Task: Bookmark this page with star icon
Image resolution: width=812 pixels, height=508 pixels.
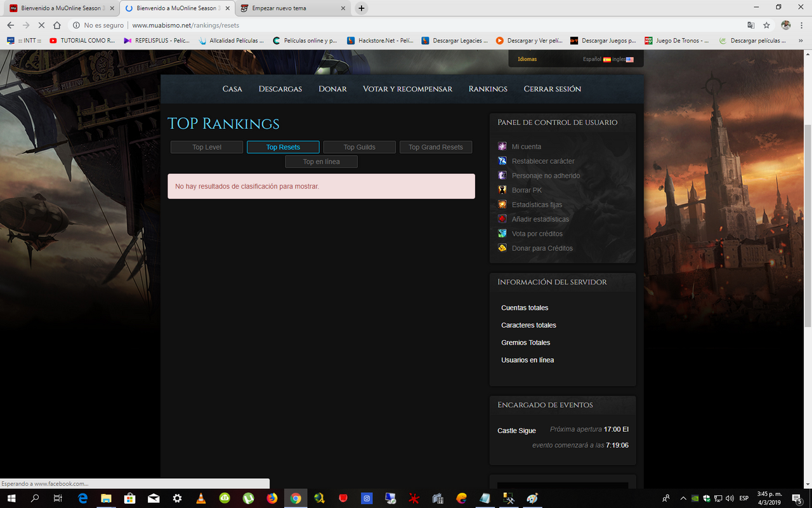Action: point(766,25)
